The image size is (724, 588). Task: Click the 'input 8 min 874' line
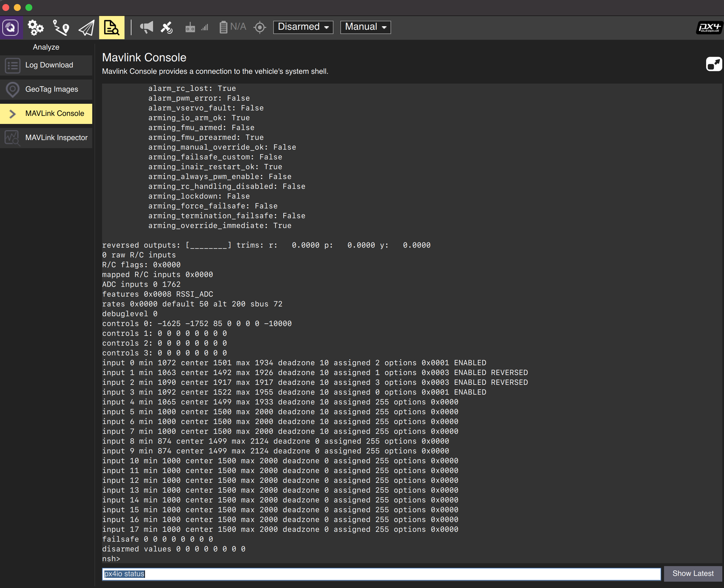pos(276,441)
